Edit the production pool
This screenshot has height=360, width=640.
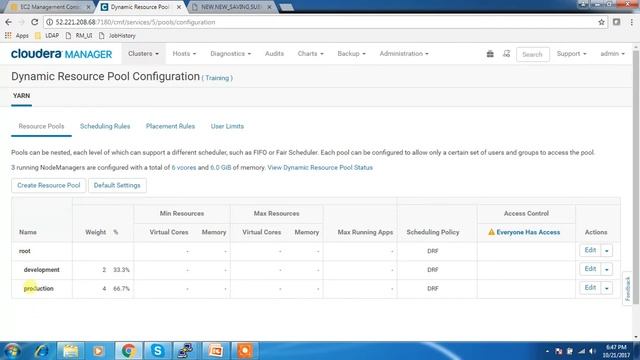[x=590, y=288]
